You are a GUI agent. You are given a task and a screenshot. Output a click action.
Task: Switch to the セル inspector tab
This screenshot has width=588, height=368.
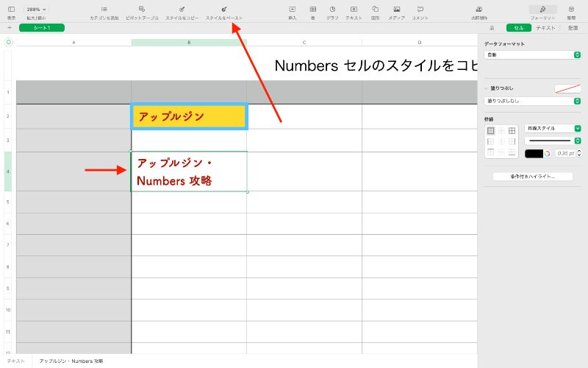click(519, 28)
